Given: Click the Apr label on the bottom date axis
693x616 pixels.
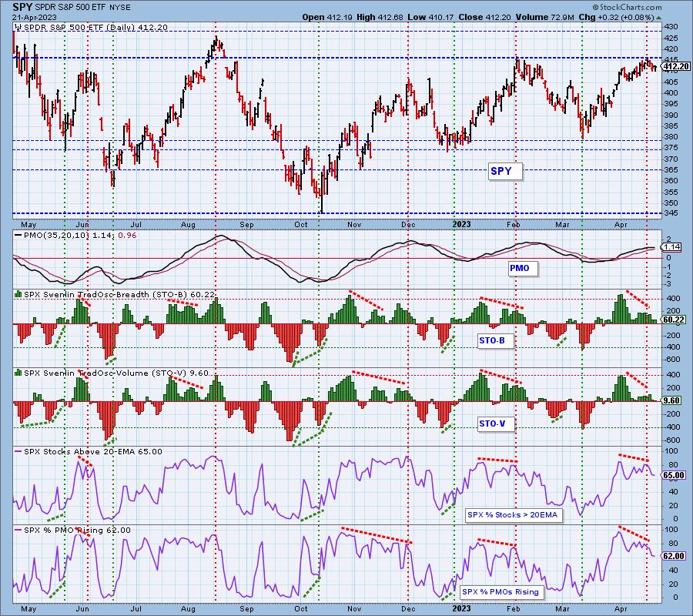Looking at the screenshot, I should 621,608.
